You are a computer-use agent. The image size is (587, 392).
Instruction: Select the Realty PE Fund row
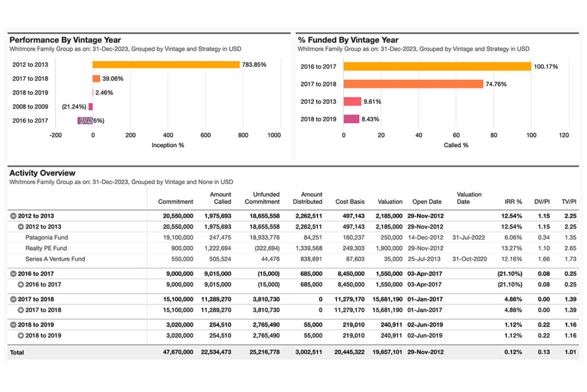tap(45, 248)
